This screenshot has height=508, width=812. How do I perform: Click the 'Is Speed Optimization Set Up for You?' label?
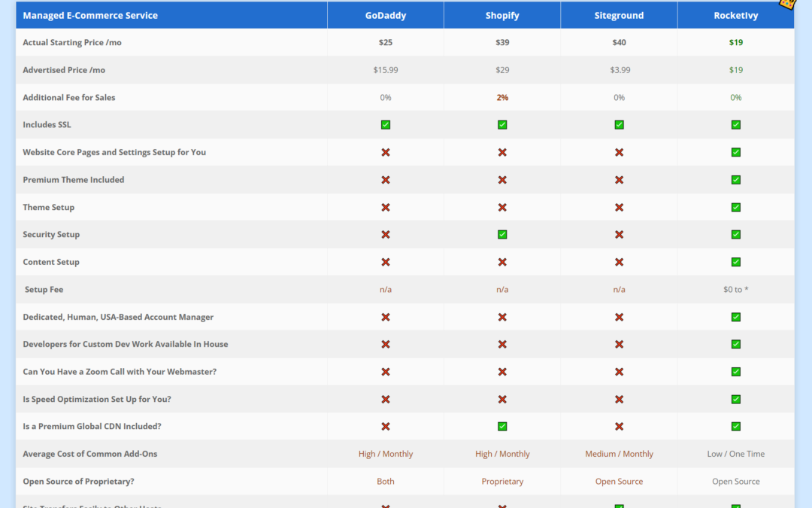97,399
